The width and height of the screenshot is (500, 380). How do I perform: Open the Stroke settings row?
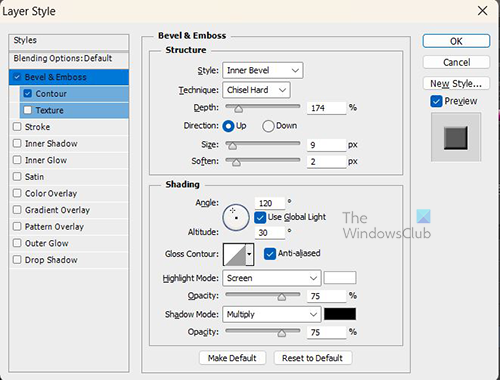click(69, 127)
